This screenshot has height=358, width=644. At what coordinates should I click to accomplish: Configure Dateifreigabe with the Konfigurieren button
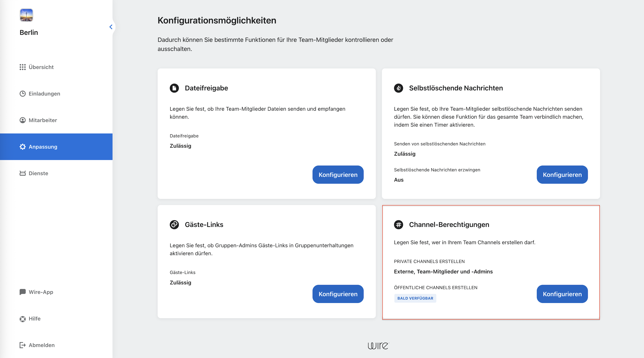[x=338, y=175]
